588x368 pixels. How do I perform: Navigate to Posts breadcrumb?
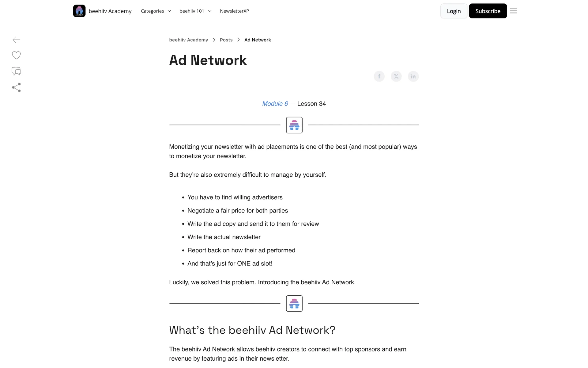pos(226,40)
